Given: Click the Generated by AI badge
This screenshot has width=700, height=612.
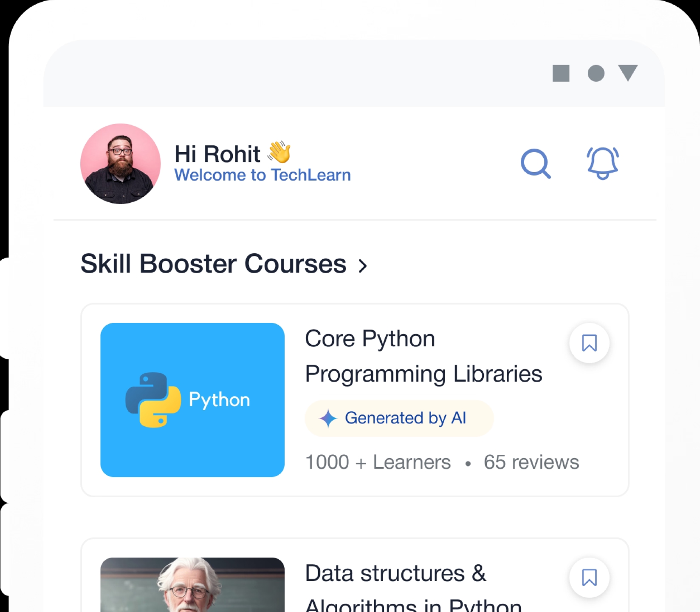Looking at the screenshot, I should pos(399,418).
